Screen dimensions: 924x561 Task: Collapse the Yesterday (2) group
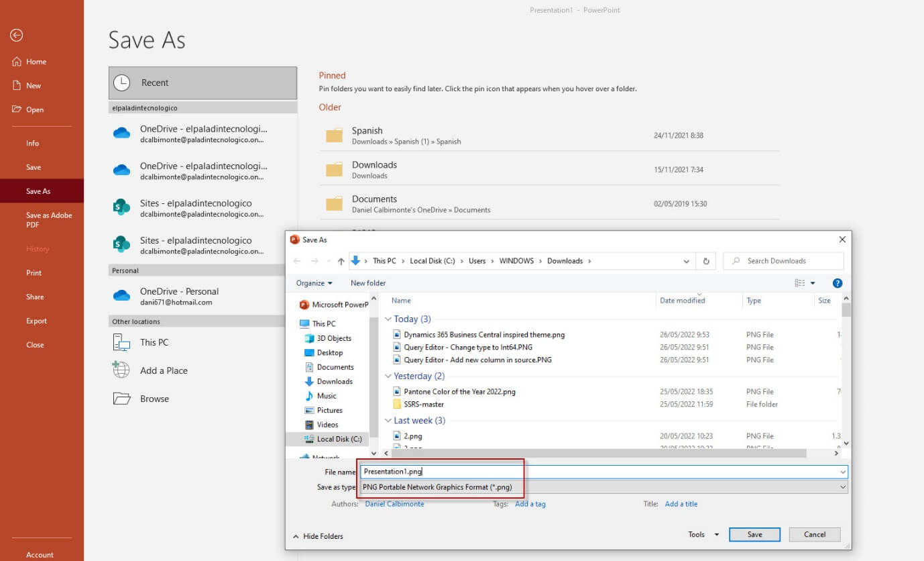coord(388,376)
